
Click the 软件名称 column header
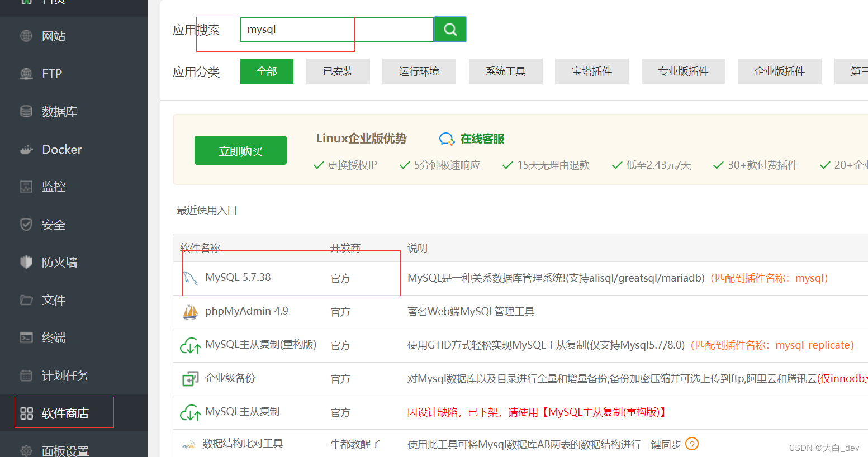pyautogui.click(x=200, y=247)
